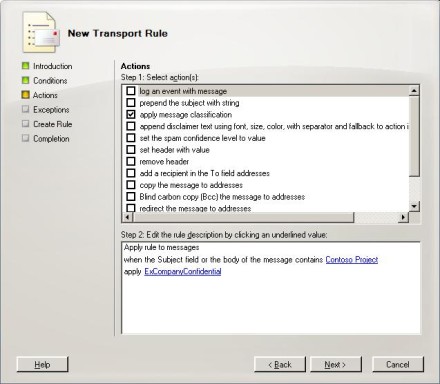The width and height of the screenshot is (440, 384).
Task: Click the horizontal scroll left arrow
Action: pos(127,217)
